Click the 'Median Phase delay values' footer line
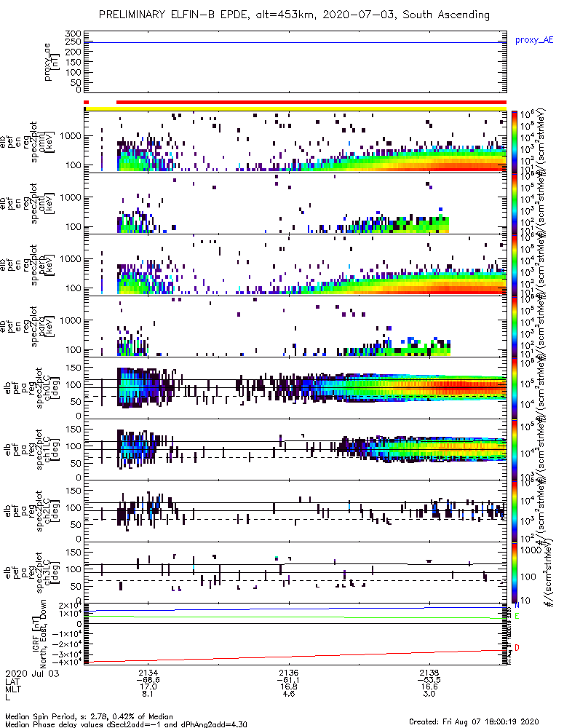Viewport: 564px width, 728px height. tap(126, 724)
